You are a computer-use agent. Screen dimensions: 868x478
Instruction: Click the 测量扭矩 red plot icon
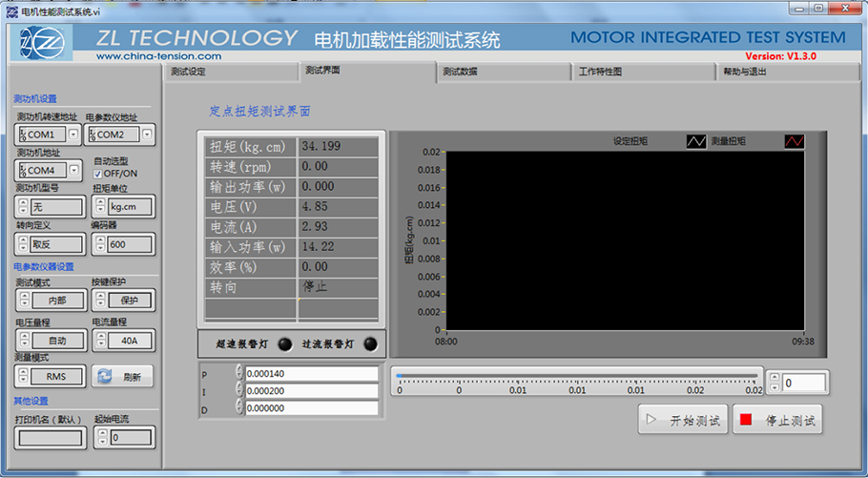pos(795,141)
